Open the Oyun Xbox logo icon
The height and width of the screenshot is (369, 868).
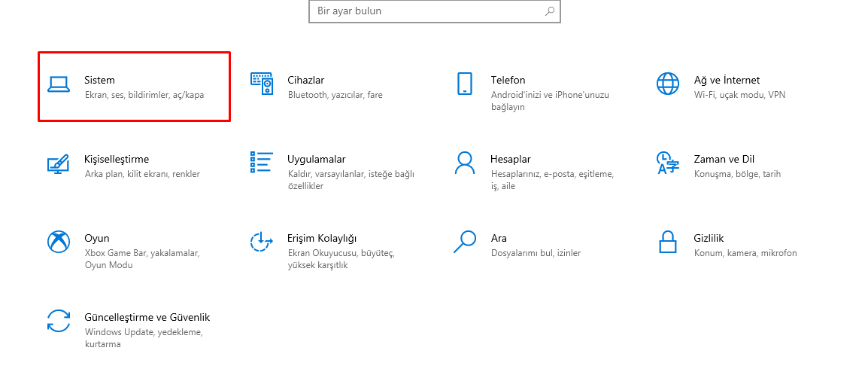(58, 242)
